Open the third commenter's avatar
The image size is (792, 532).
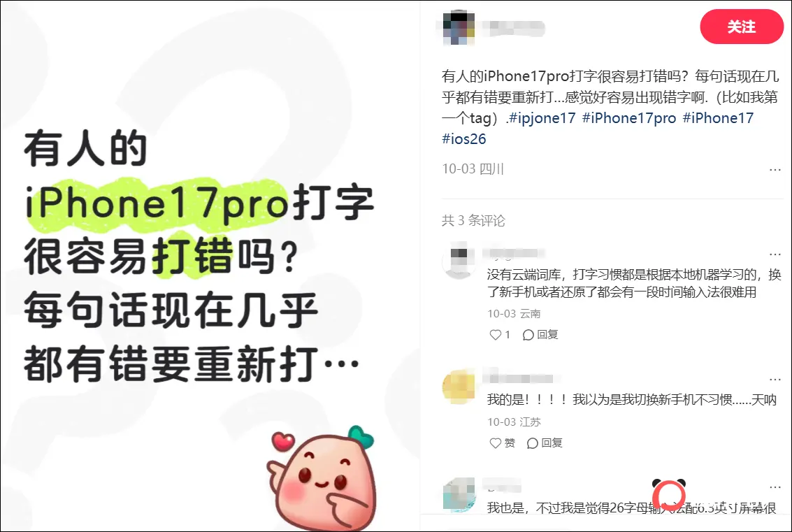(x=458, y=495)
